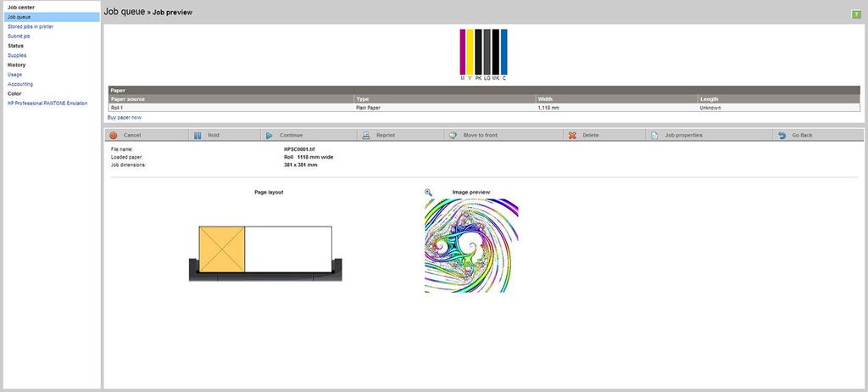Viewport: 868px width, 392px height.
Task: Click the Roll 1 paper source cell
Action: click(x=231, y=108)
